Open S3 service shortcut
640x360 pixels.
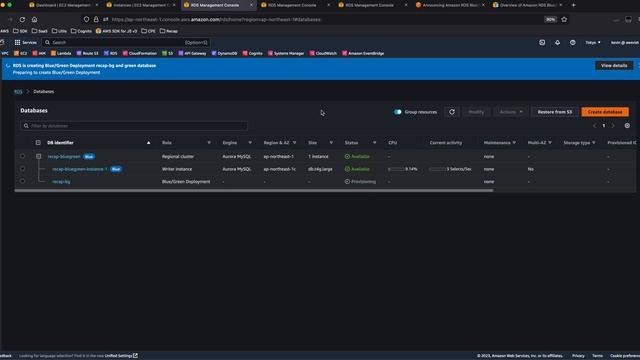pos(167,53)
